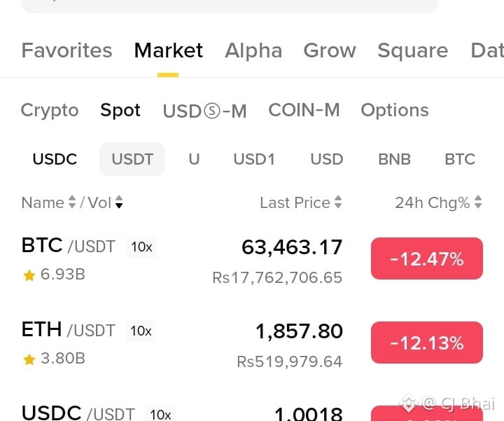Select the Options market tab
Image resolution: width=504 pixels, height=421 pixels.
click(x=395, y=111)
